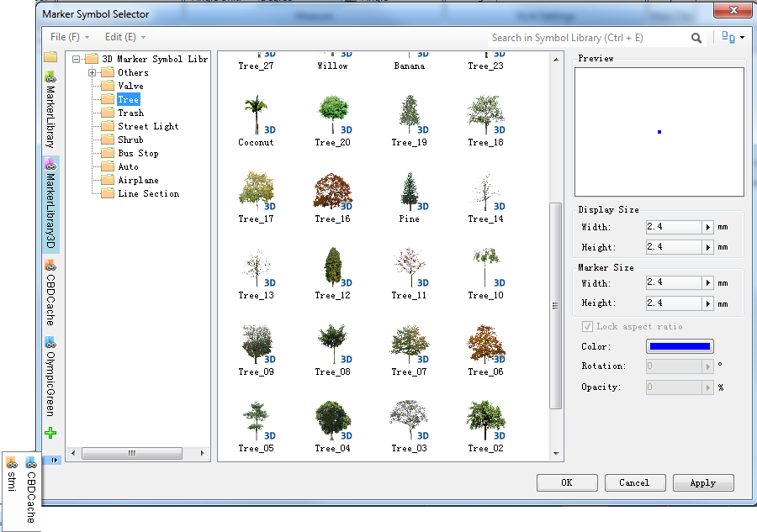This screenshot has width=757, height=532.
Task: Open the blue Color swatch picker
Action: coord(679,346)
